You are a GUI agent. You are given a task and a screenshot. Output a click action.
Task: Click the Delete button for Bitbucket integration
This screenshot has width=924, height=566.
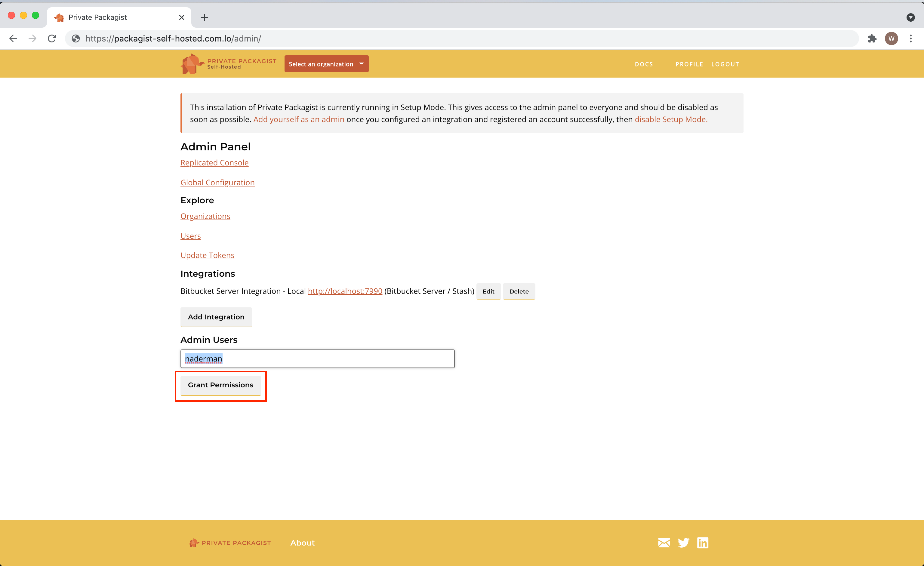pyautogui.click(x=519, y=291)
